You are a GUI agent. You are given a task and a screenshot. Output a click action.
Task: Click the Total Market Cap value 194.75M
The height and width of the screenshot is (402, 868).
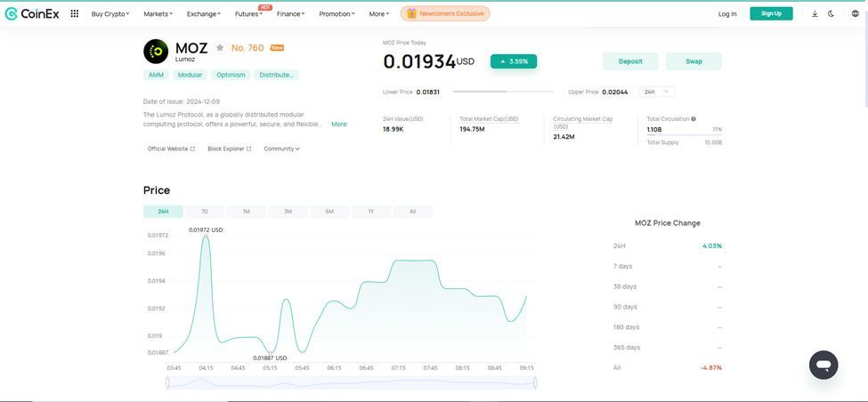472,129
